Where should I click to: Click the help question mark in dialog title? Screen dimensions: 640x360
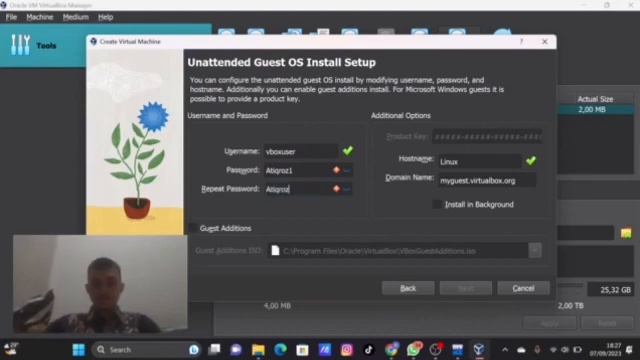point(521,42)
